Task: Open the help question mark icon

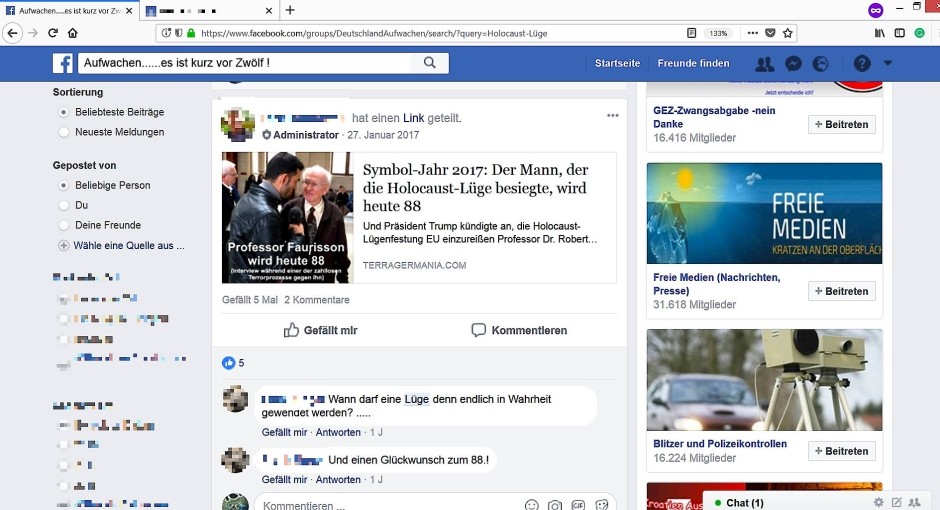Action: pyautogui.click(x=861, y=63)
